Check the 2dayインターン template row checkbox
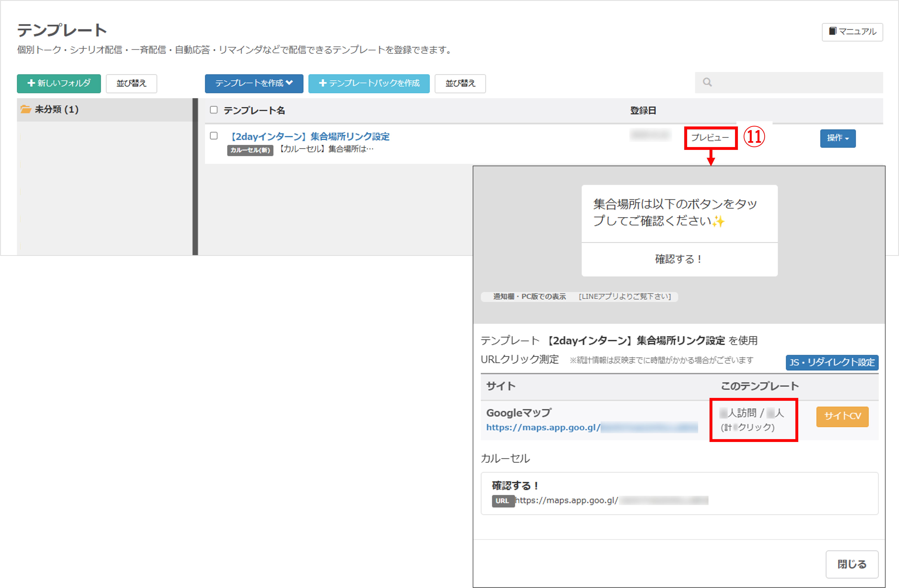 pyautogui.click(x=214, y=136)
